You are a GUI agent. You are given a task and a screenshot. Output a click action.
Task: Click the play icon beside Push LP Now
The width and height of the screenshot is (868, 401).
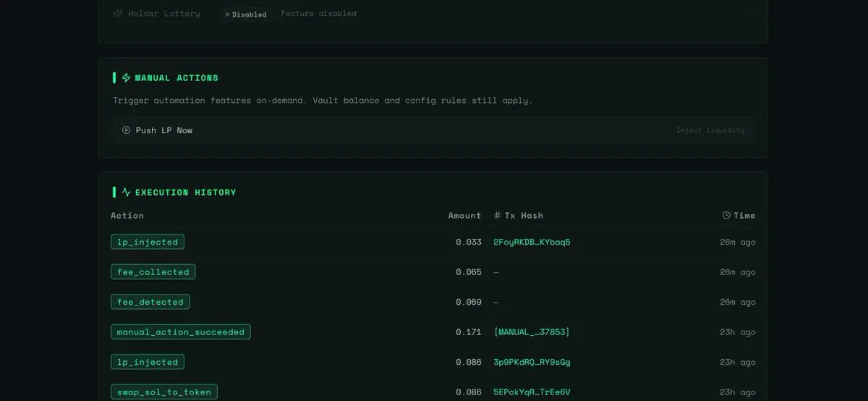[x=126, y=130]
